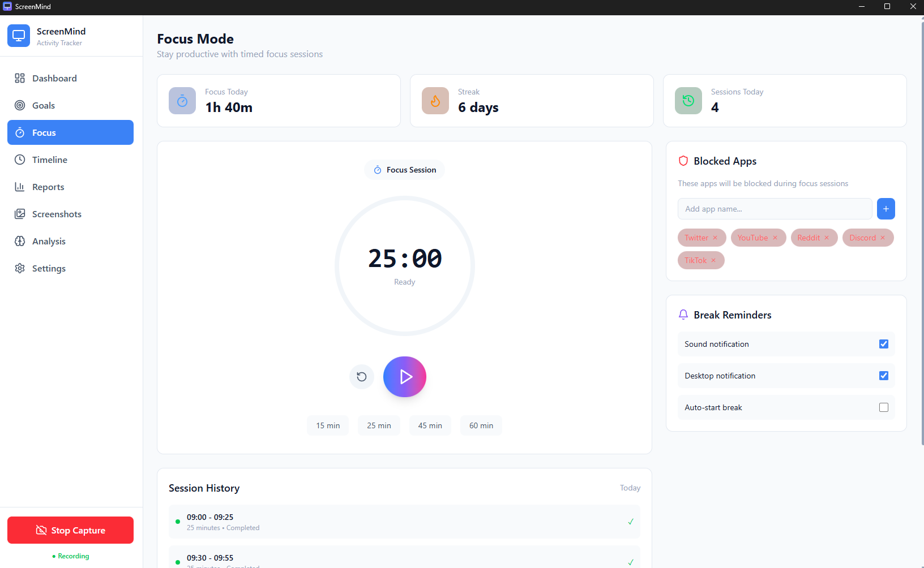
Task: Uncheck Desktop notification
Action: click(883, 376)
